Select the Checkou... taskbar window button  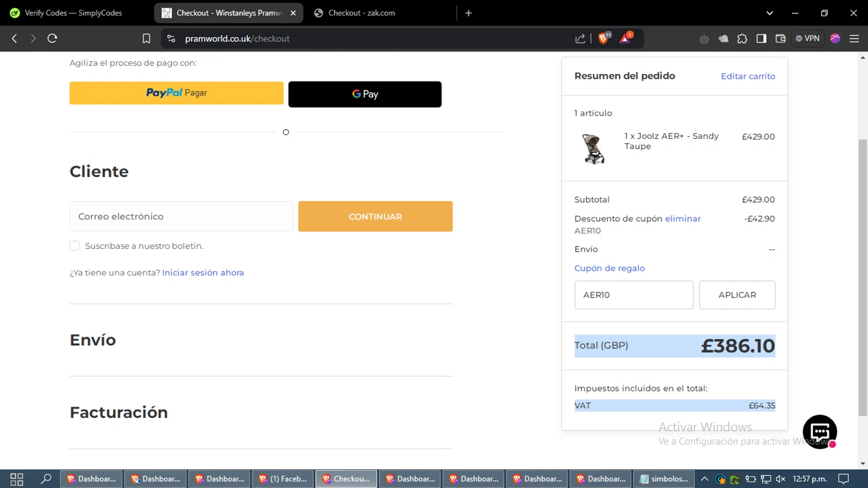pyautogui.click(x=347, y=479)
